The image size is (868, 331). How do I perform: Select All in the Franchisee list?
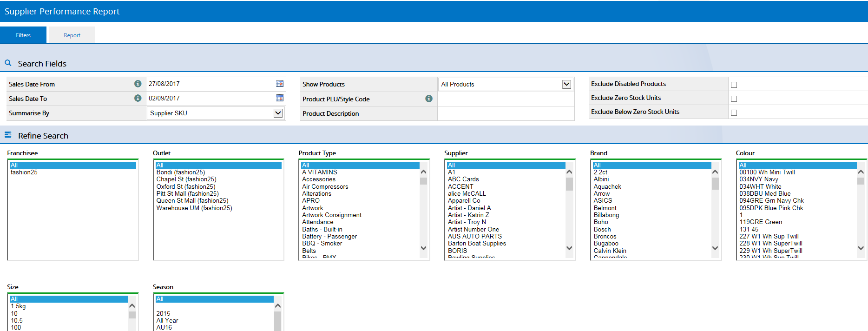[x=73, y=165]
